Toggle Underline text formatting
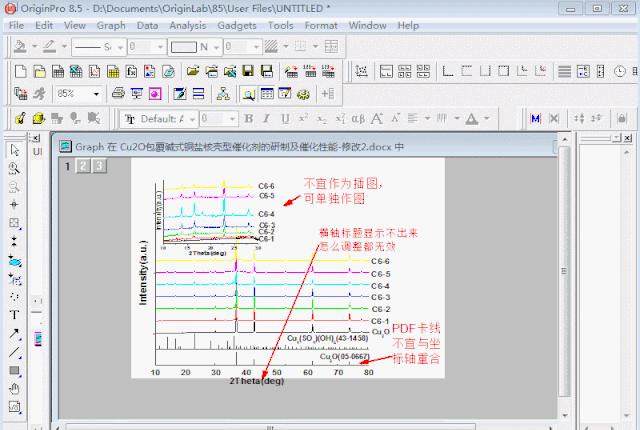640x430 pixels. [x=285, y=119]
